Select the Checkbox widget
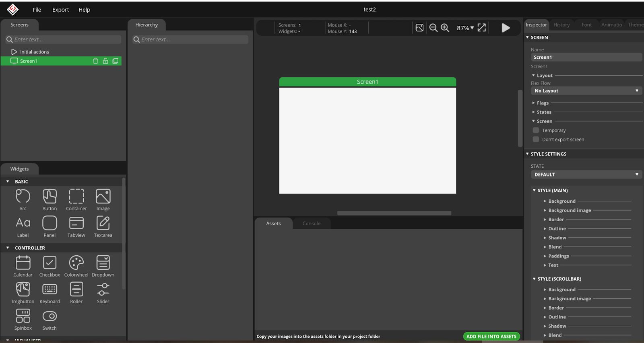Viewport: 644px width, 343px height. tap(50, 266)
